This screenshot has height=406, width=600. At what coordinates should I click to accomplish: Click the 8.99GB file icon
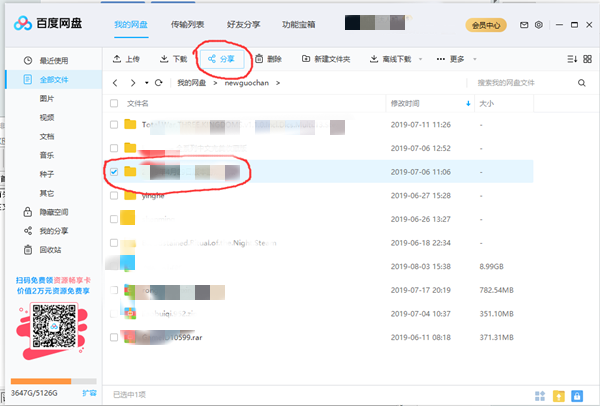[x=128, y=264]
